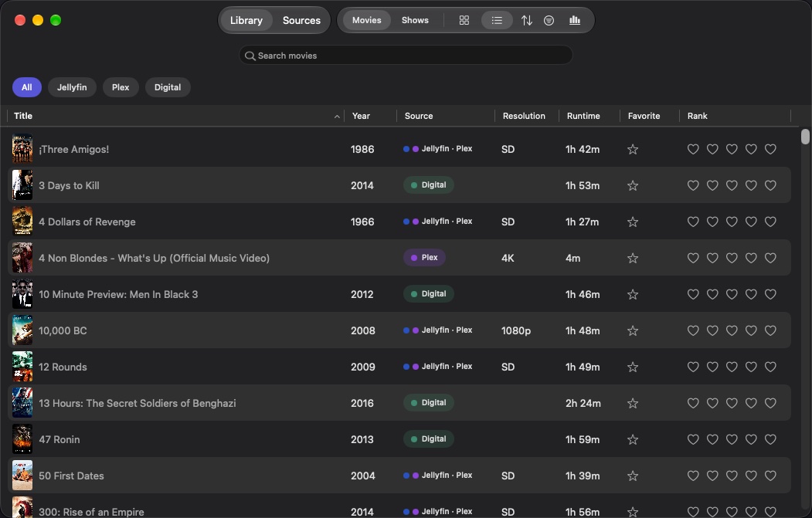
Task: Select the All filter chip
Action: pos(27,87)
